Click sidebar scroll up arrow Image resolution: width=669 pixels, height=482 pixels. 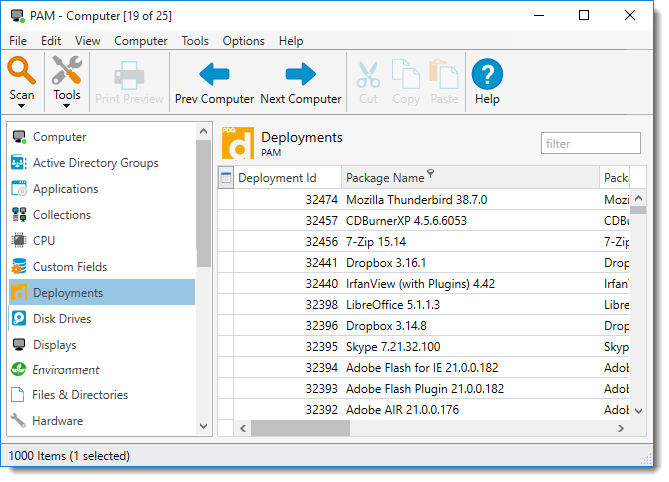coord(204,131)
